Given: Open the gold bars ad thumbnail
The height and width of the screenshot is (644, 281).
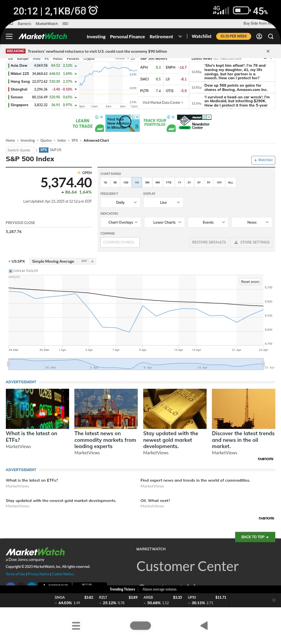Looking at the screenshot, I should pyautogui.click(x=175, y=409).
